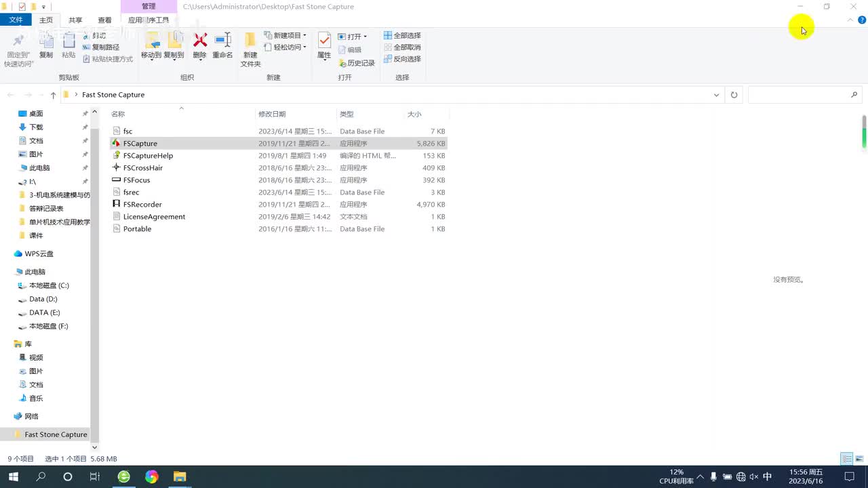Open the 文件 (File) menu tab
This screenshot has height=488, width=868.
(16, 20)
